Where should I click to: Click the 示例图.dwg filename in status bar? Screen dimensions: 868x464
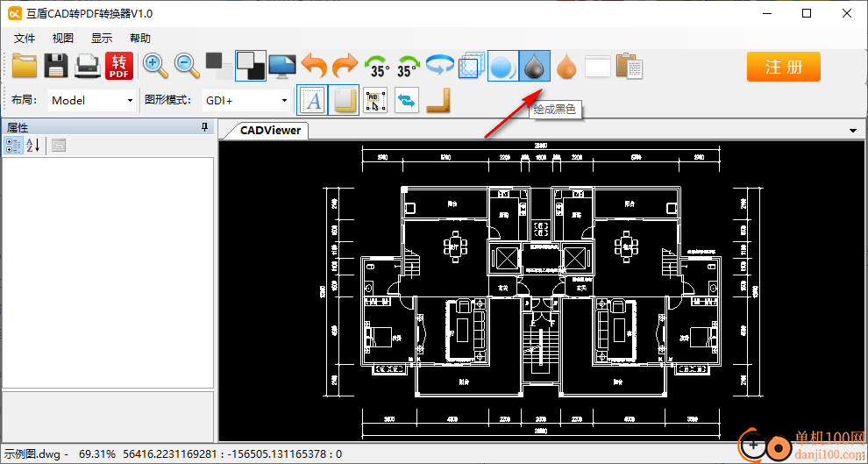33,454
